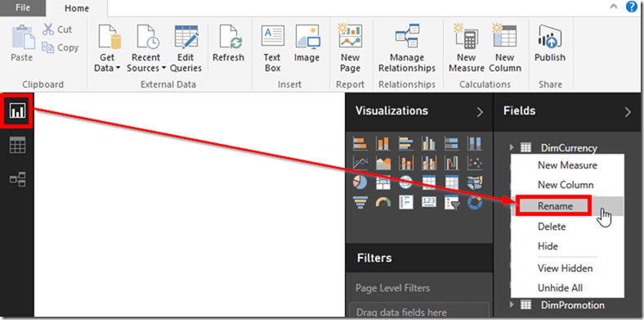Click New Measure in the Calculations group

coord(466,48)
